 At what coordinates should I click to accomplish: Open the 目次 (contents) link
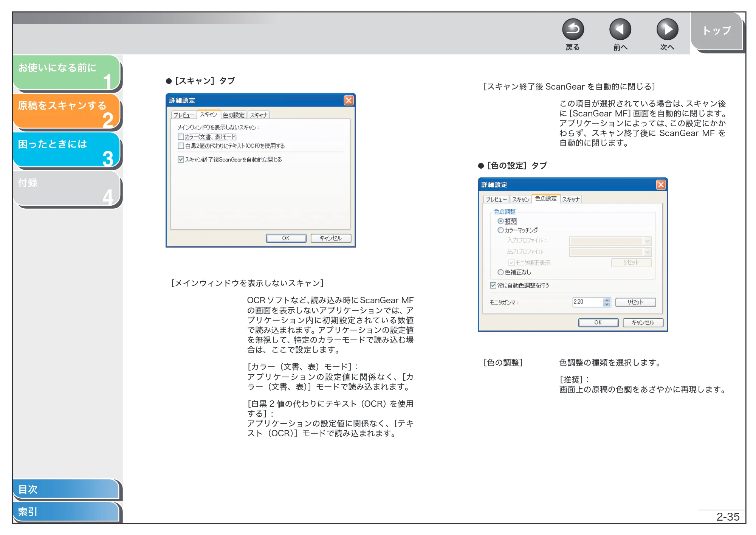coord(66,489)
